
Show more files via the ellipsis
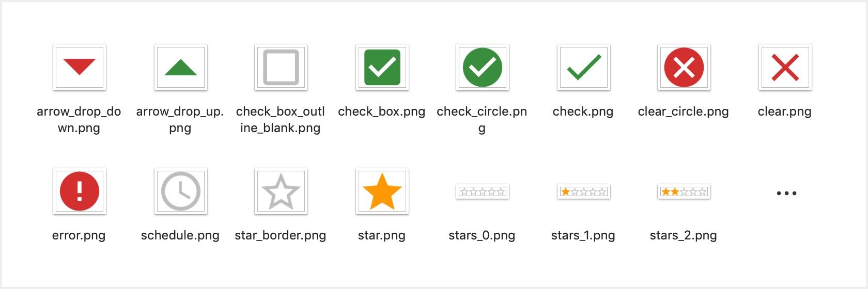click(x=786, y=193)
